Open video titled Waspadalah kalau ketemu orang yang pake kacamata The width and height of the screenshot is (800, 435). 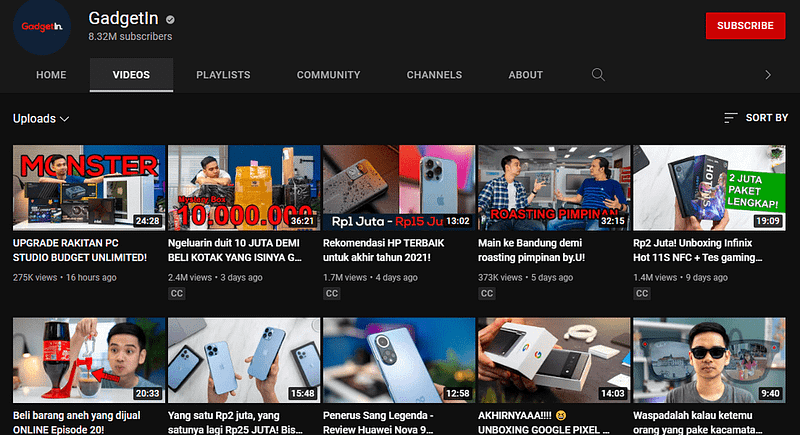click(698, 422)
